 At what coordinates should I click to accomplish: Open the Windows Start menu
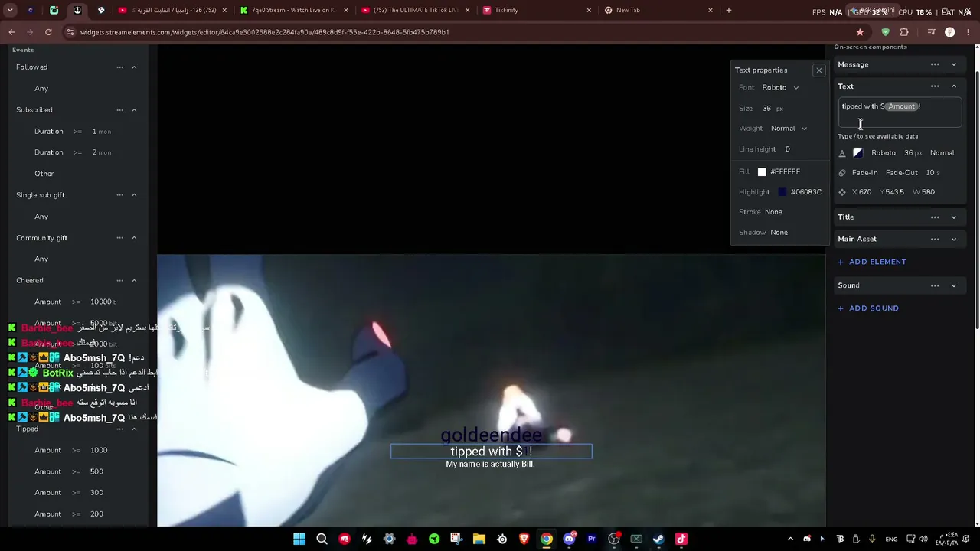299,540
